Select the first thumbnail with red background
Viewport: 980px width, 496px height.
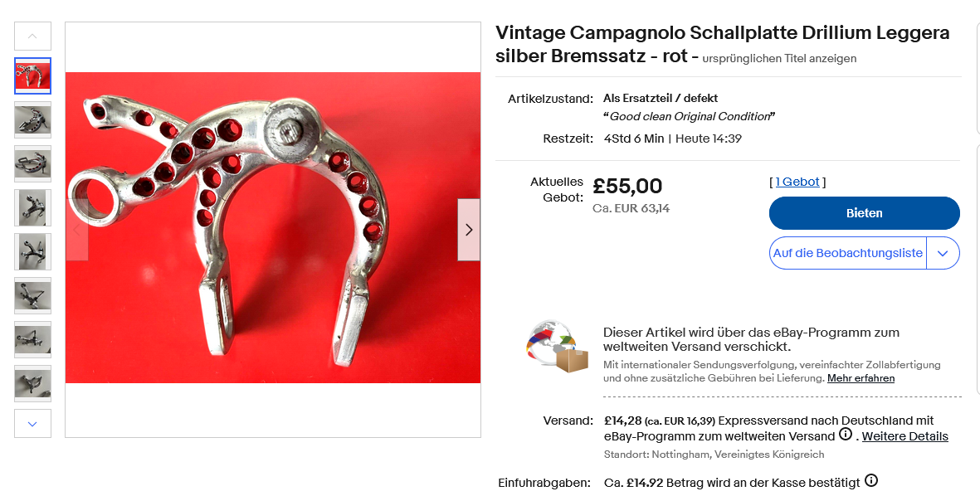[x=33, y=75]
